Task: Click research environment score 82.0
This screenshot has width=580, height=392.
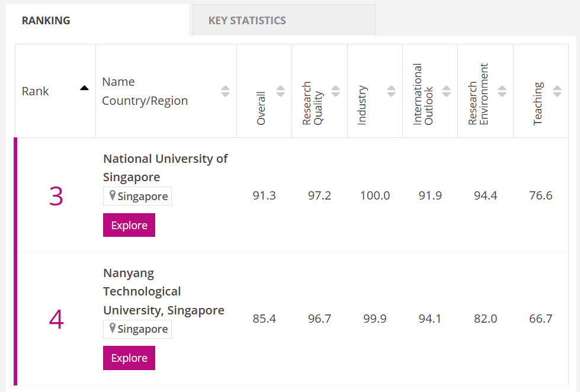Action: [x=486, y=319]
